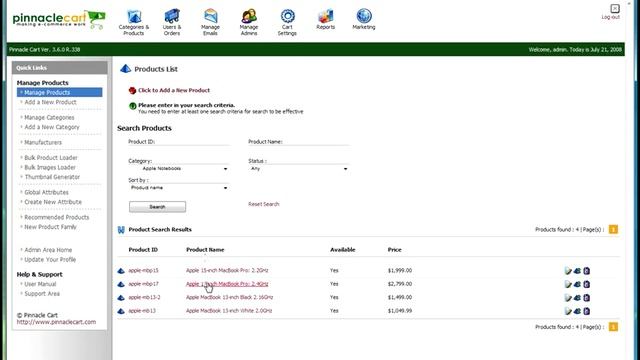
Task: Click pencil edit icon for apple-mb13
Action: click(568, 311)
